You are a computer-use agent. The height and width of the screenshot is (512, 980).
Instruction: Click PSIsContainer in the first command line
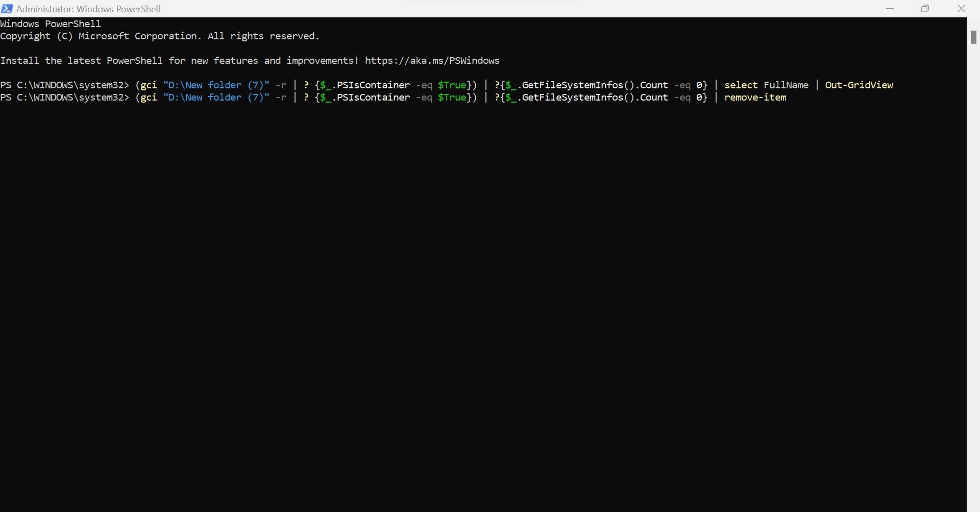click(373, 85)
